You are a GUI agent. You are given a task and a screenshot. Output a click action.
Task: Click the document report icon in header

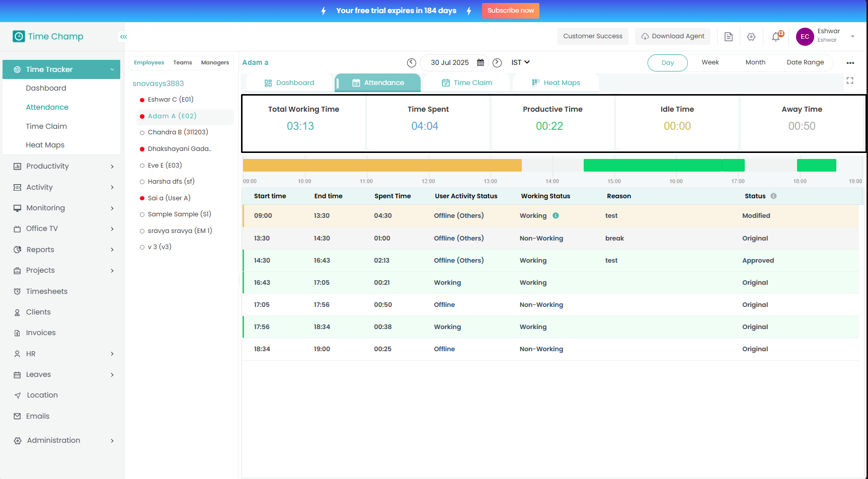coord(728,37)
